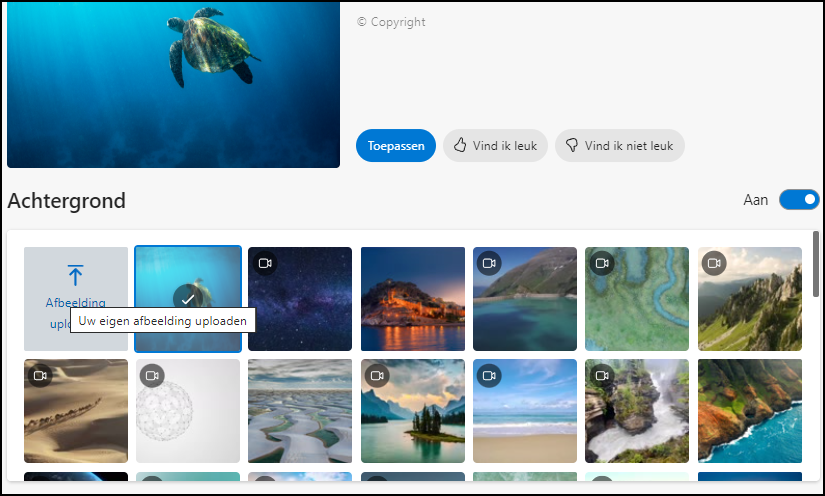Screen dimensions: 825x496
Task: Choose the mountain lake video background
Action: [525, 299]
